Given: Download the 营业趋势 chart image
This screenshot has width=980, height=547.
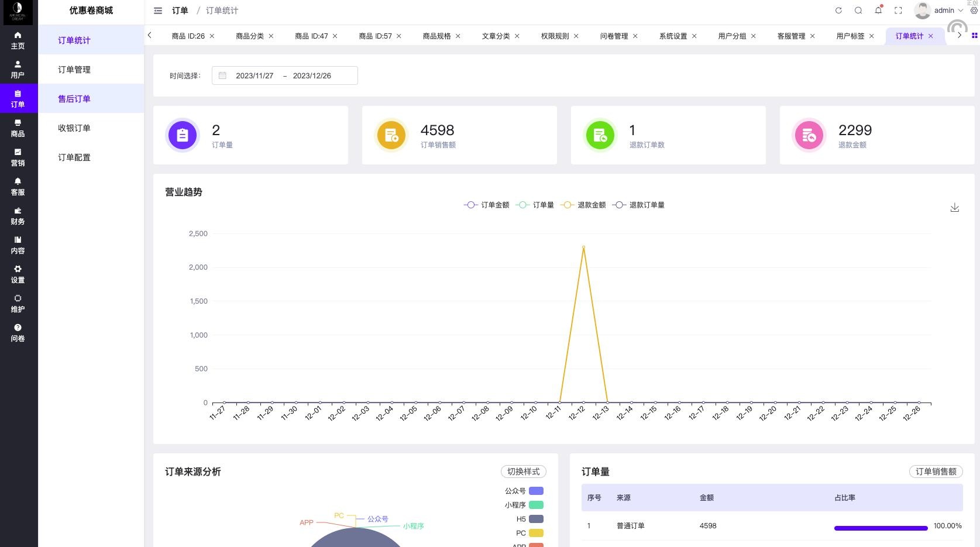Looking at the screenshot, I should tap(954, 208).
